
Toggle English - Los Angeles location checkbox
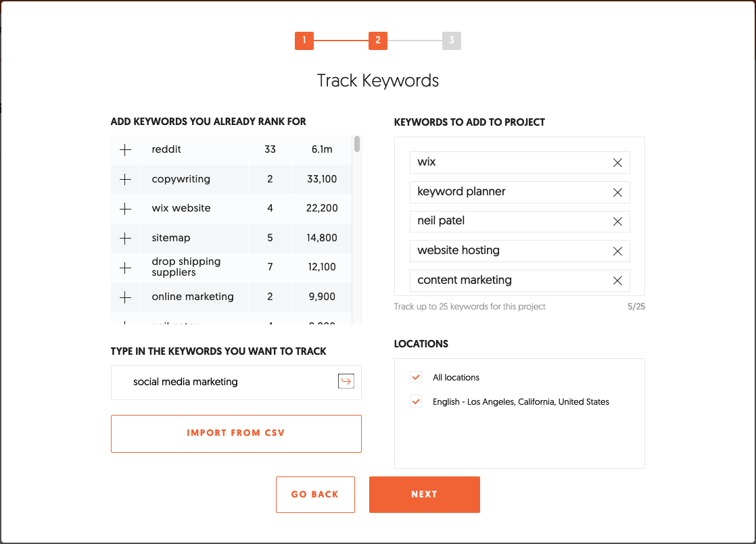tap(416, 401)
